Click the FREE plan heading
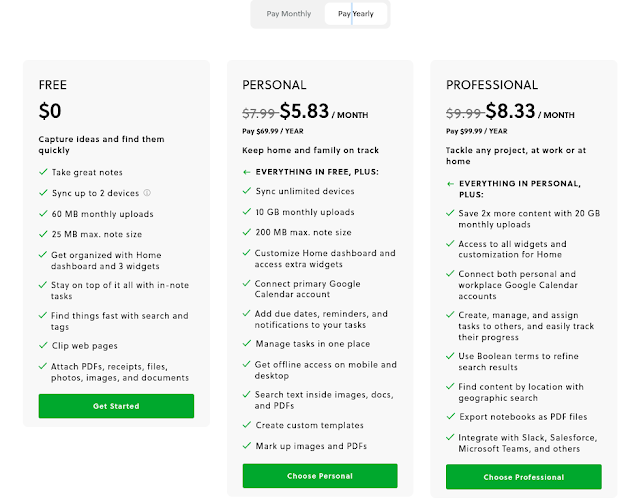The image size is (639, 500). (53, 85)
